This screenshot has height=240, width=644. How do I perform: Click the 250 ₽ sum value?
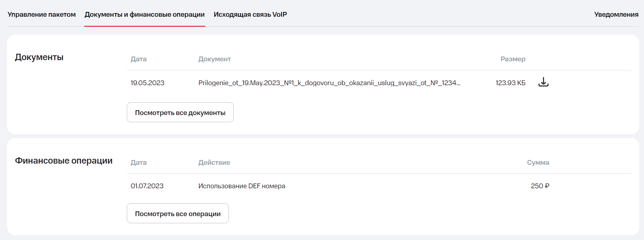(540, 186)
